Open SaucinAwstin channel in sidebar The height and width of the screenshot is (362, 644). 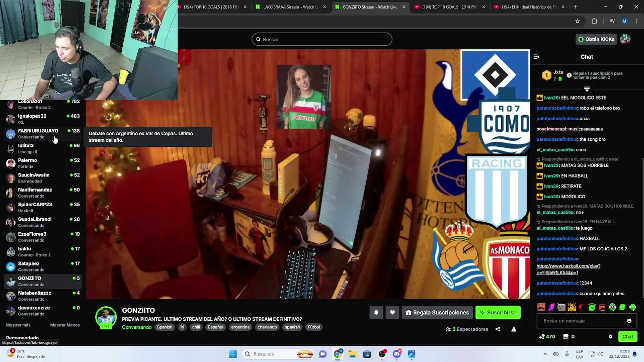tap(43, 178)
